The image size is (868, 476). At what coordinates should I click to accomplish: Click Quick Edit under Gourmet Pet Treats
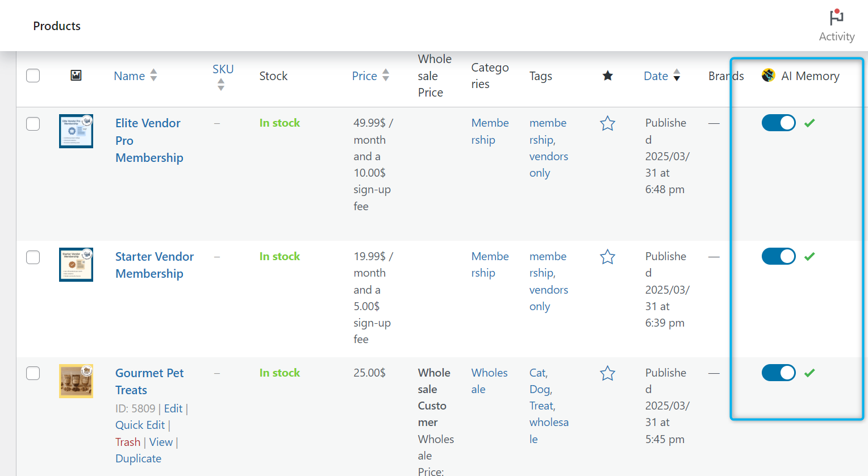point(140,425)
